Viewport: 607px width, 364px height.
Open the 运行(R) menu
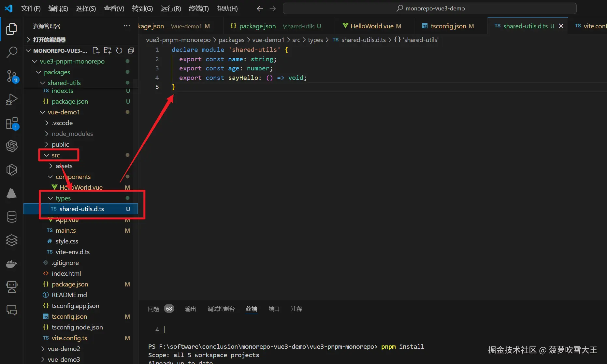171,8
